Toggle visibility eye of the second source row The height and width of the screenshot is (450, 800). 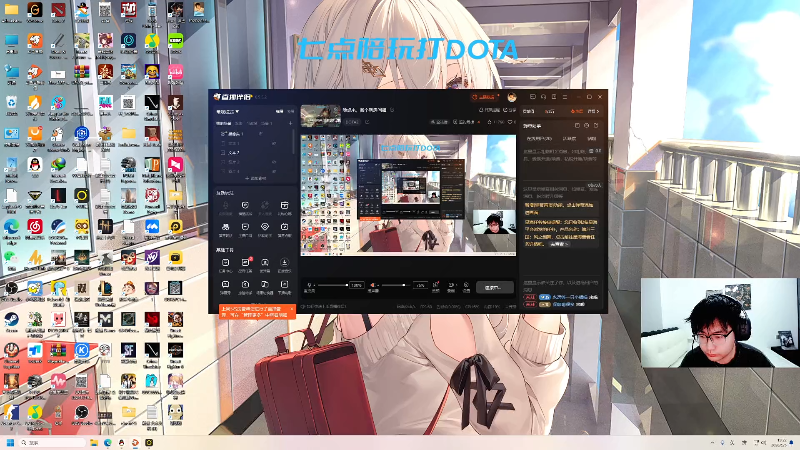[x=274, y=143]
